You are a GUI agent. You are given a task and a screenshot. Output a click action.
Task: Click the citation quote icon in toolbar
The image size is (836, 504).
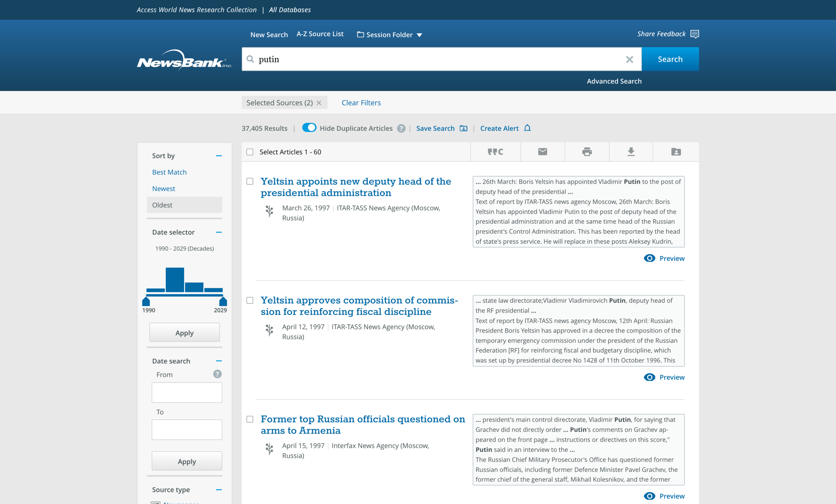click(x=495, y=152)
